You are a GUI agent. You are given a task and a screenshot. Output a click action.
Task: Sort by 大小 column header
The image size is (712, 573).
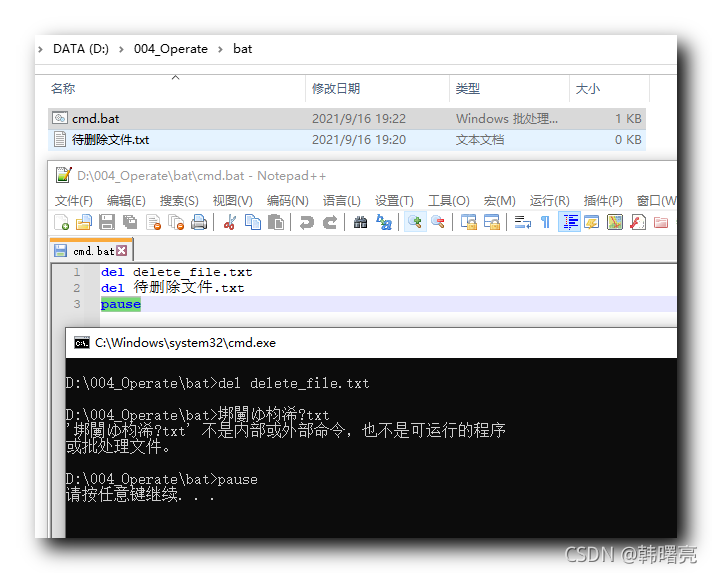(x=588, y=89)
